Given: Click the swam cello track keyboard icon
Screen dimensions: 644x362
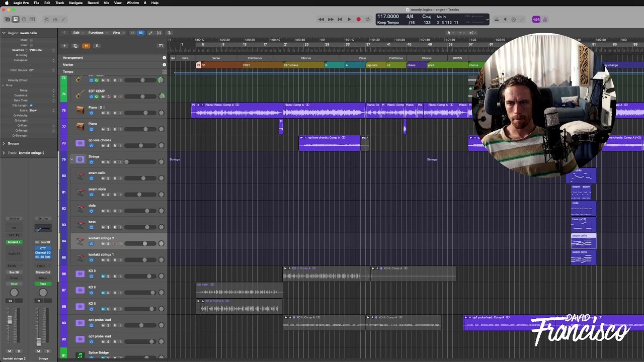Looking at the screenshot, I should pyautogui.click(x=80, y=175).
